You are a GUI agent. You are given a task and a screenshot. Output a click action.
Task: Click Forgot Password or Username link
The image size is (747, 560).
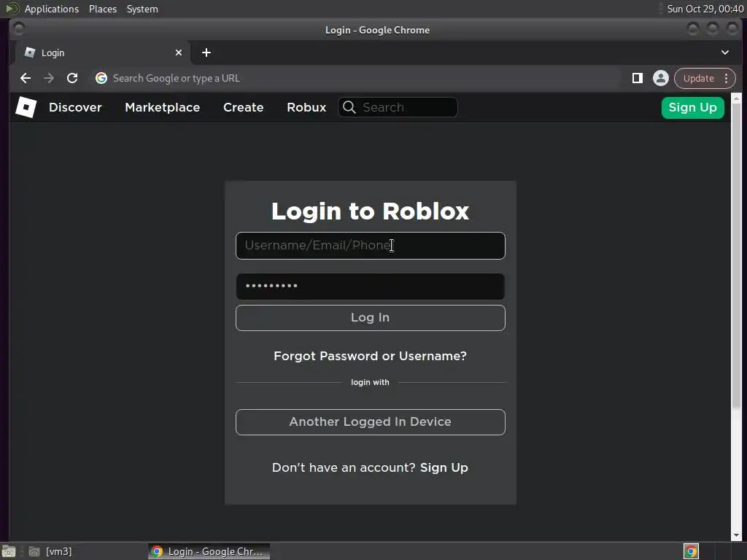coord(370,356)
